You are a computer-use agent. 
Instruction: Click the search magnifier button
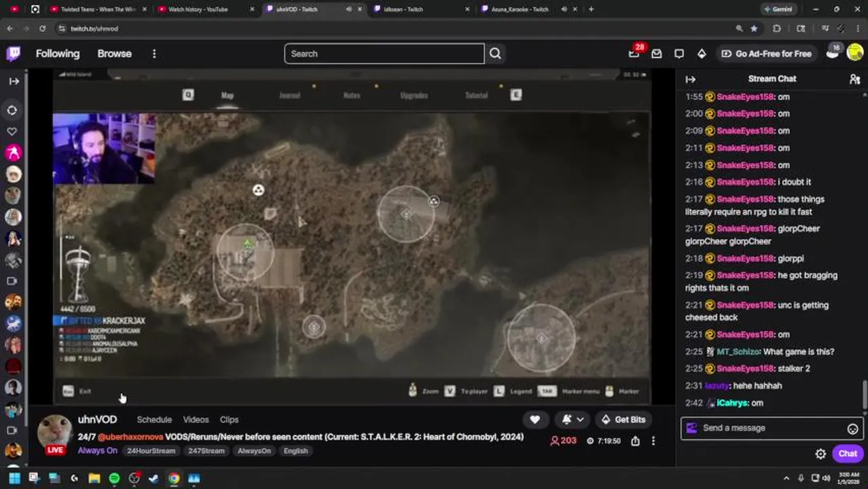coord(495,54)
